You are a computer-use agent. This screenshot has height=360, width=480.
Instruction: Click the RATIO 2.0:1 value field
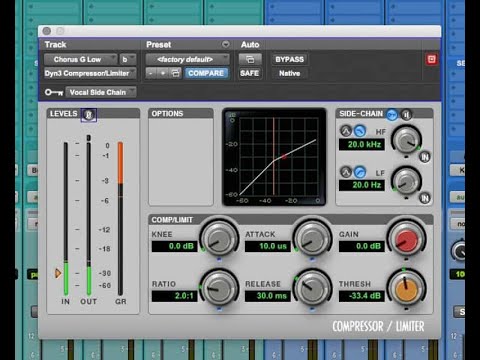[175, 296]
